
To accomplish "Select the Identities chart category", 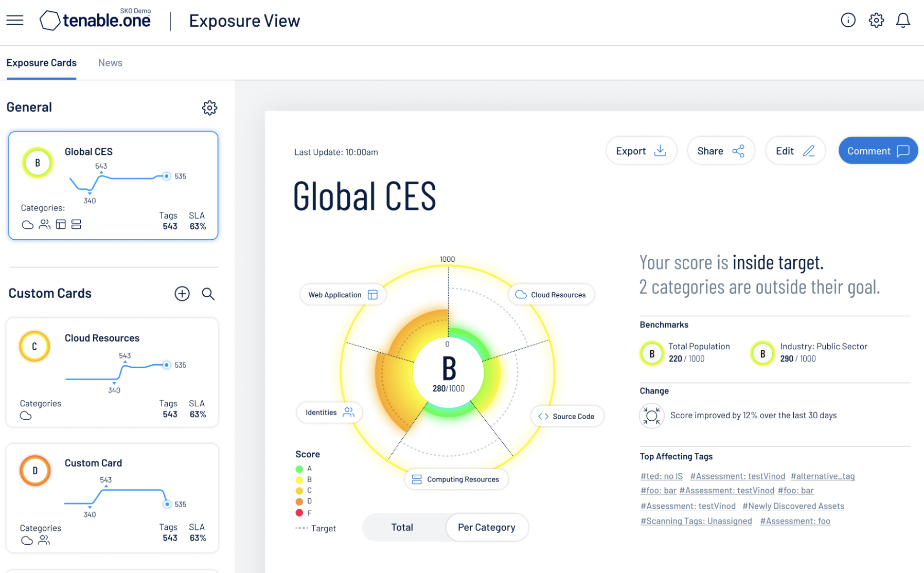I will pyautogui.click(x=329, y=413).
